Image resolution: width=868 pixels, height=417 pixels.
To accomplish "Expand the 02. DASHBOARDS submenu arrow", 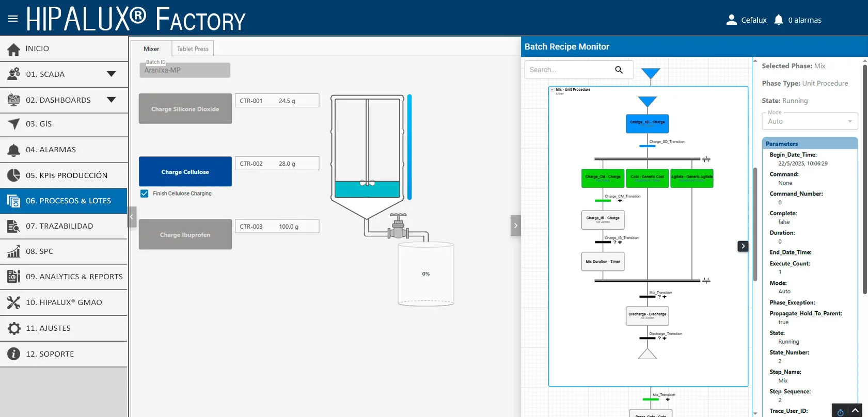I will 111,100.
